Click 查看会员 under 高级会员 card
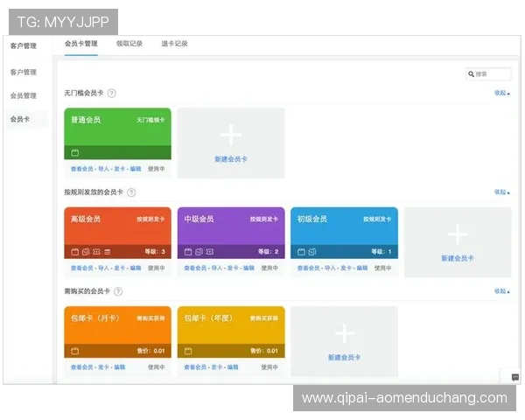This screenshot has width=525, height=420. (81, 268)
